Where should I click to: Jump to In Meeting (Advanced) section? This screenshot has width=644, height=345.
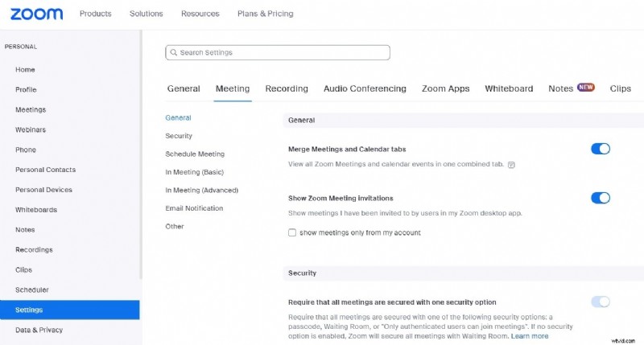click(x=201, y=190)
